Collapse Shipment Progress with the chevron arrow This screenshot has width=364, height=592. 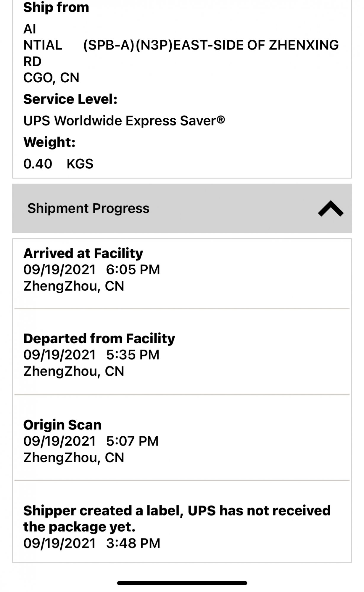click(x=331, y=208)
